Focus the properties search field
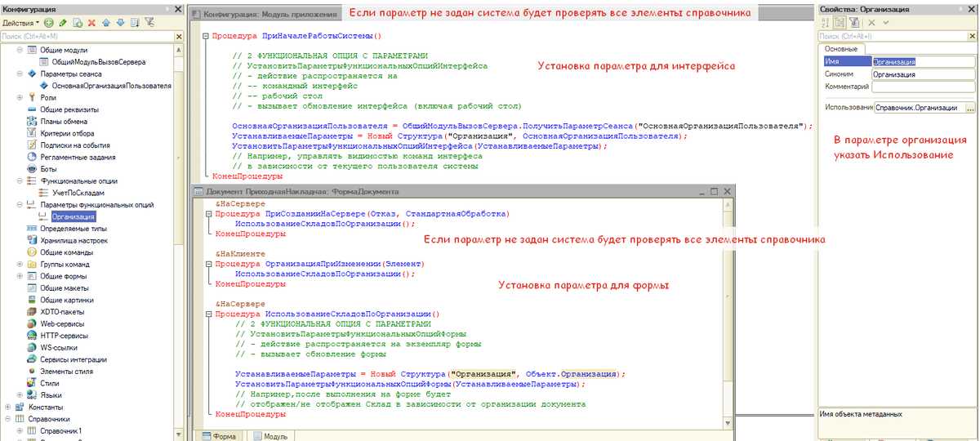Screen dimensions: 980x441 [892, 37]
